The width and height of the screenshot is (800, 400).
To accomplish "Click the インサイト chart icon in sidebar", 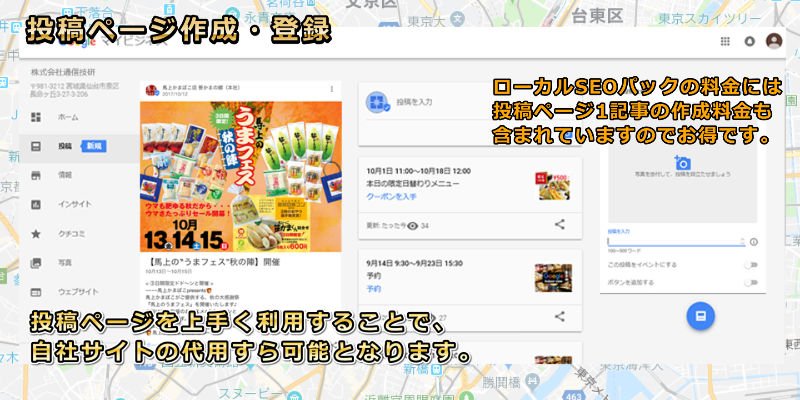I will point(36,204).
